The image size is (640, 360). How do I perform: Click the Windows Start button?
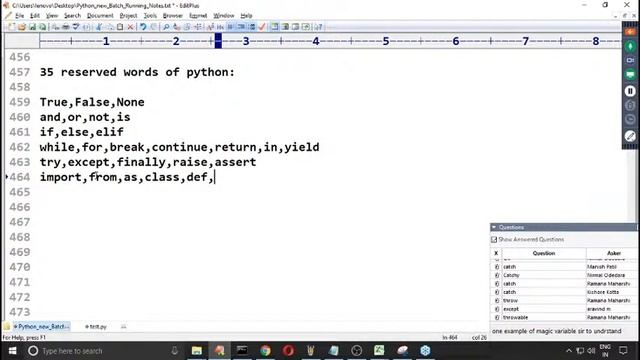tap(12, 351)
